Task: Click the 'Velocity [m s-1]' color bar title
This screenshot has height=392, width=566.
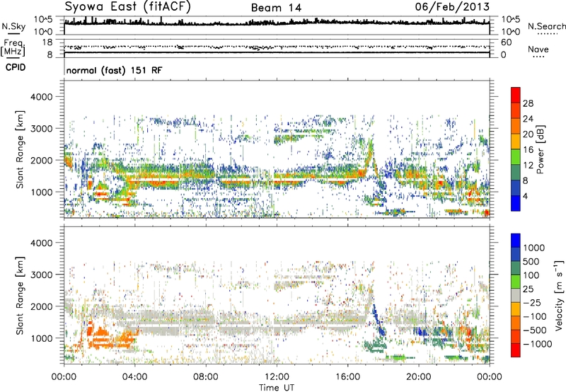Action: (x=559, y=295)
